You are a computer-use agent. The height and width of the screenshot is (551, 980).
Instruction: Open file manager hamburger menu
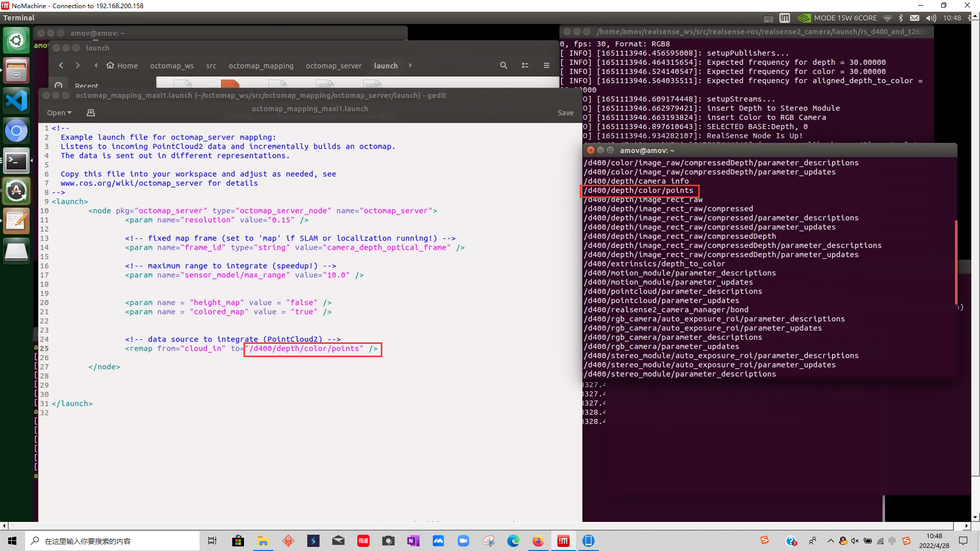(x=546, y=65)
